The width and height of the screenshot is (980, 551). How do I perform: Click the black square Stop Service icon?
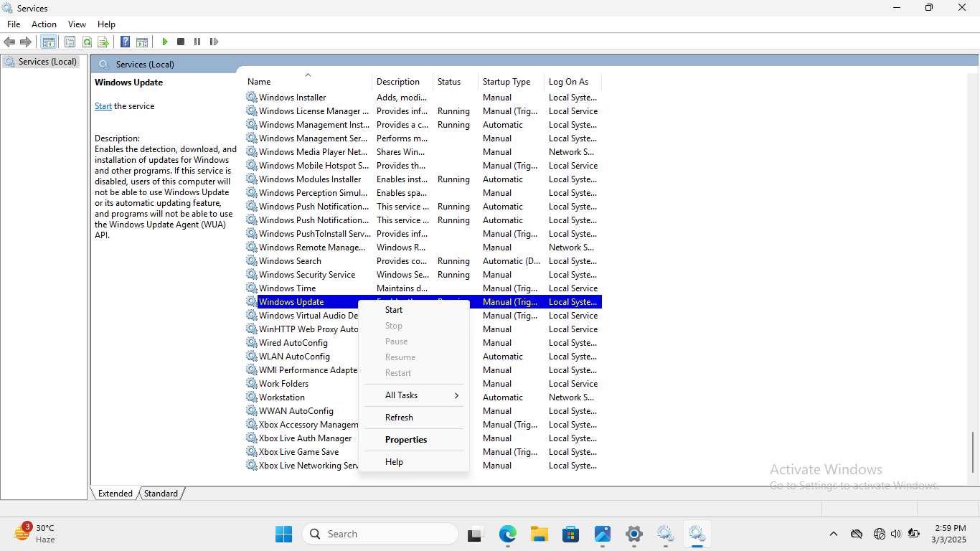pyautogui.click(x=181, y=41)
